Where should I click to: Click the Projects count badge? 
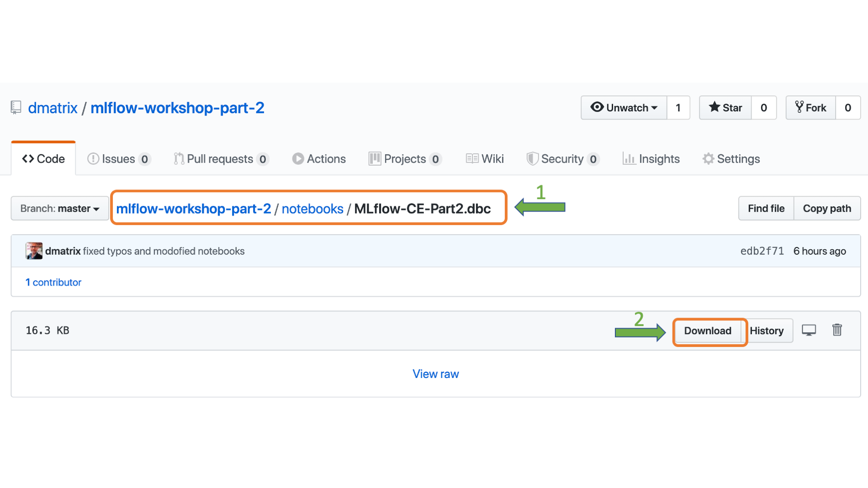click(435, 159)
